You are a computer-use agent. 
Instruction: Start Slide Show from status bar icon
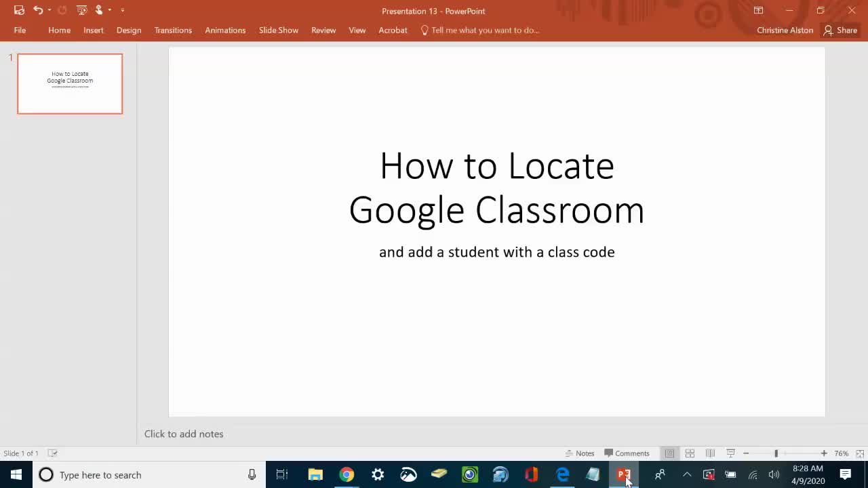point(730,453)
